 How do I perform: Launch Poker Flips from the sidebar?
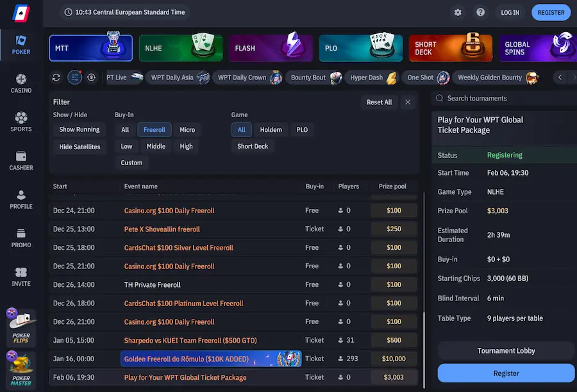tap(21, 328)
